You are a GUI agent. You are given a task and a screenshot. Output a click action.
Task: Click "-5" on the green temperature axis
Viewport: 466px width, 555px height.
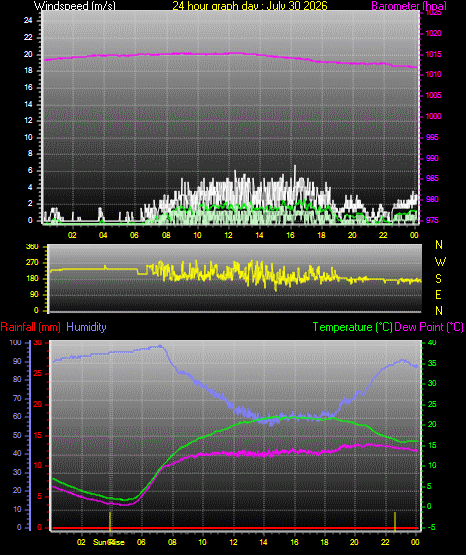(x=432, y=527)
